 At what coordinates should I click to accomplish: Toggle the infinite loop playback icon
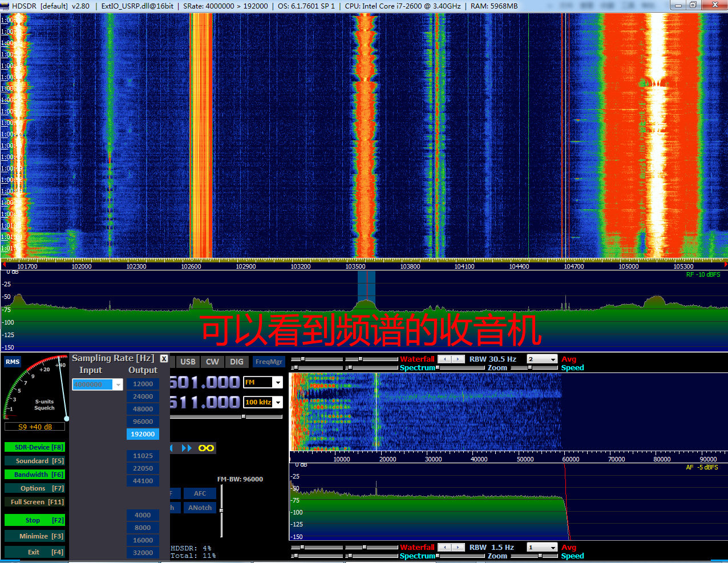tap(206, 448)
